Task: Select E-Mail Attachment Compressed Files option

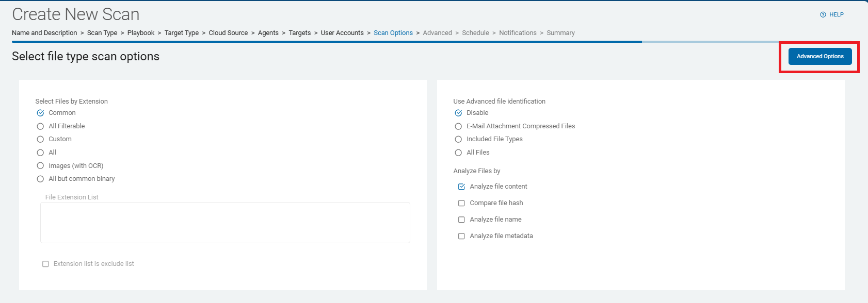Action: click(x=458, y=126)
